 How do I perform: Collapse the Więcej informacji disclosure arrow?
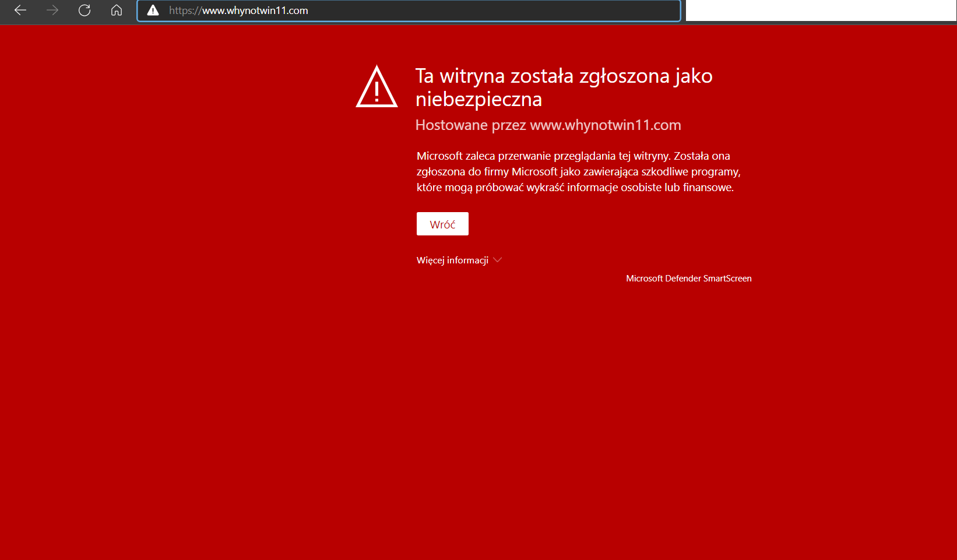point(498,260)
